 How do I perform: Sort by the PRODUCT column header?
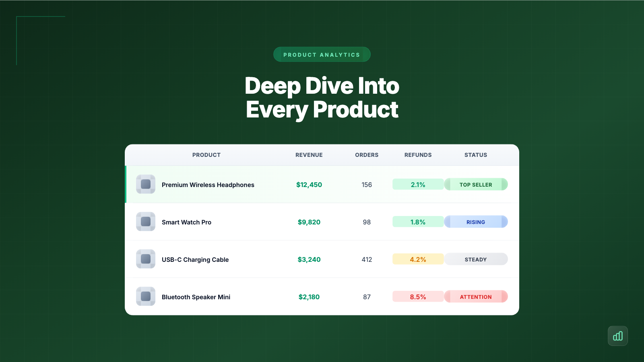coord(206,155)
